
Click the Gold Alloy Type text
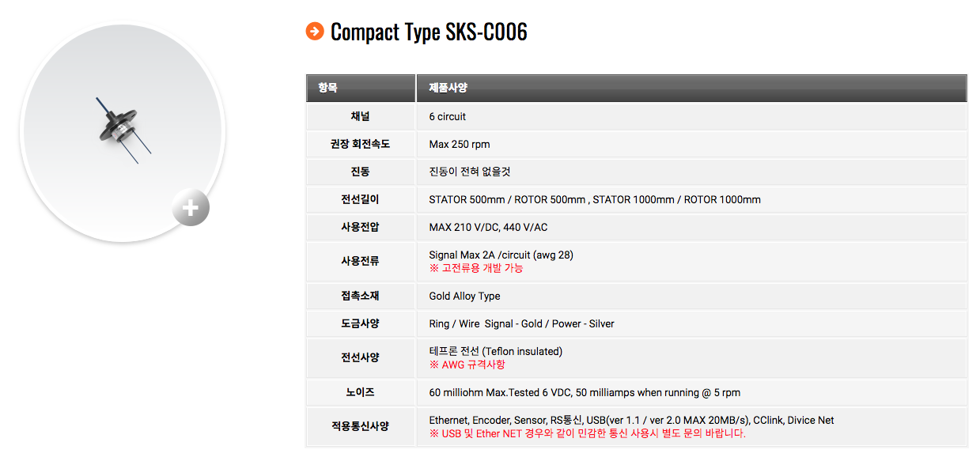(464, 296)
